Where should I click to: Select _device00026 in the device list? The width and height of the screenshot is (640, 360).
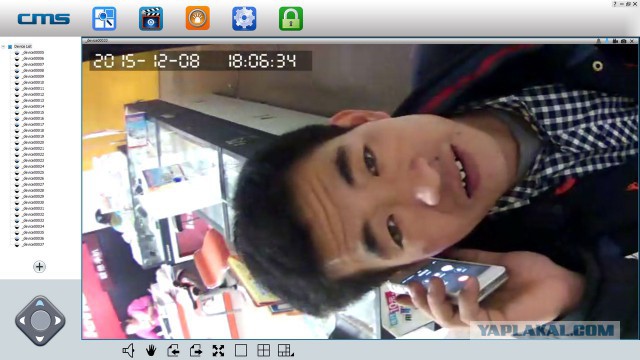33,178
